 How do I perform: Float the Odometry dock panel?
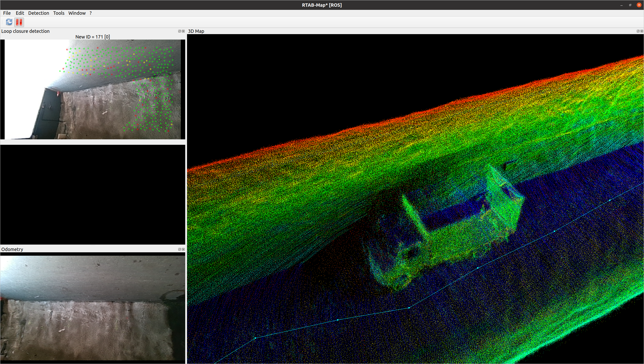[x=180, y=249]
